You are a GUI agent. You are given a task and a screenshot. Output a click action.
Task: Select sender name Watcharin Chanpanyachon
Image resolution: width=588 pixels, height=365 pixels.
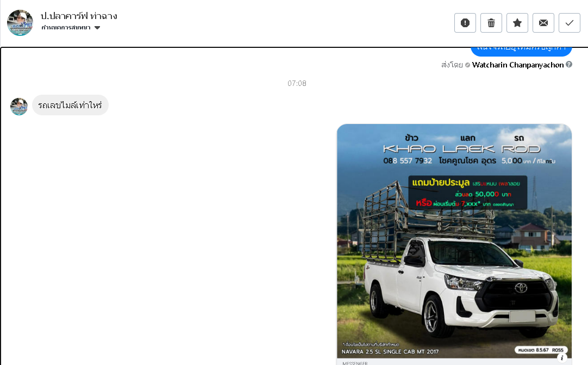(x=517, y=65)
